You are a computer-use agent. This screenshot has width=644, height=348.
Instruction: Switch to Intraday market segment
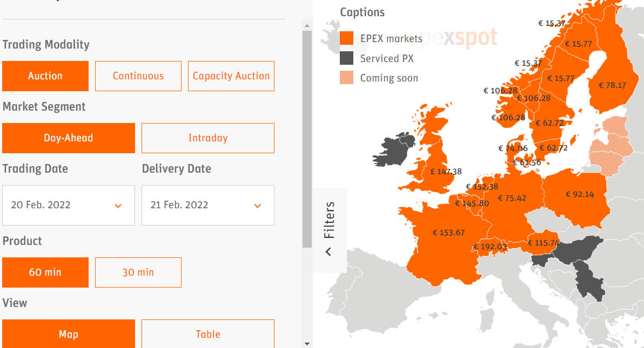208,138
